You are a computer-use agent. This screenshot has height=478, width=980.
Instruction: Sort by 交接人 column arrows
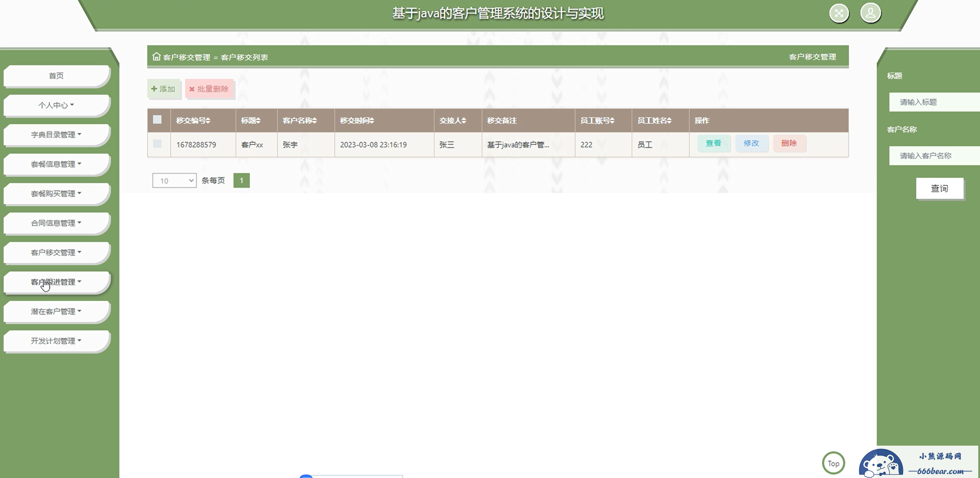point(464,121)
